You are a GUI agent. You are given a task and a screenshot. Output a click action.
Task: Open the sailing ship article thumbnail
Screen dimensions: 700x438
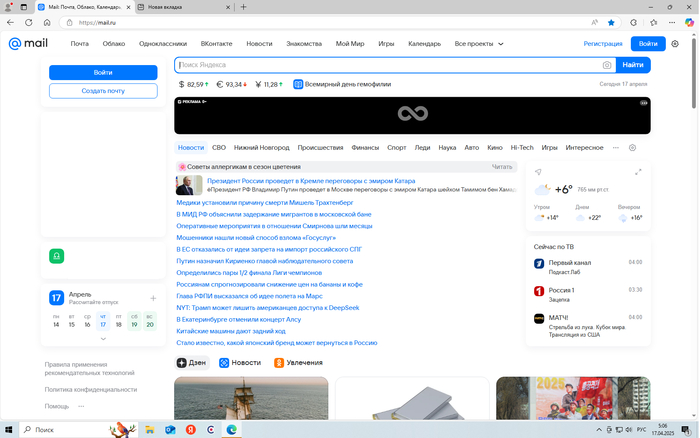click(x=251, y=398)
